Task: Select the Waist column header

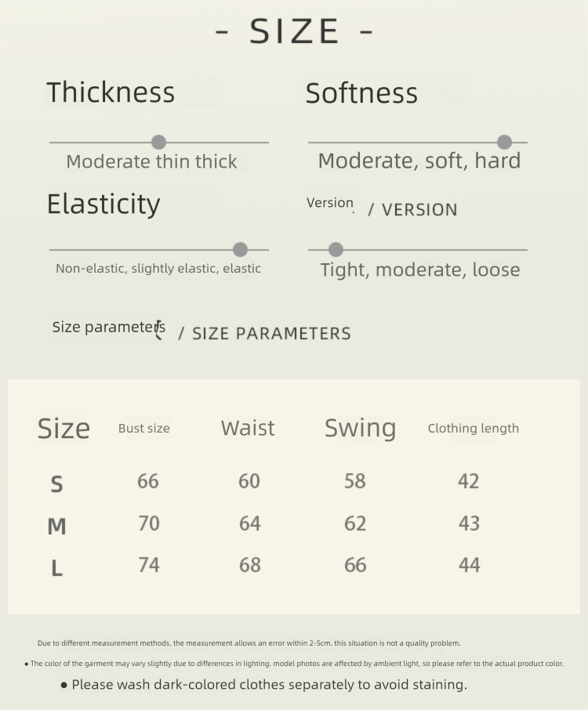Action: [248, 428]
